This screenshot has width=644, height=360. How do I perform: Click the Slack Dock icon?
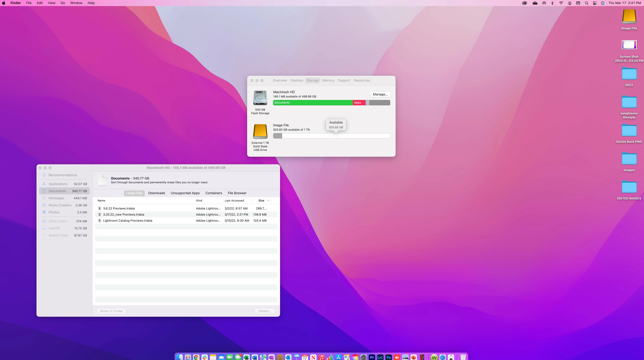coord(205,357)
